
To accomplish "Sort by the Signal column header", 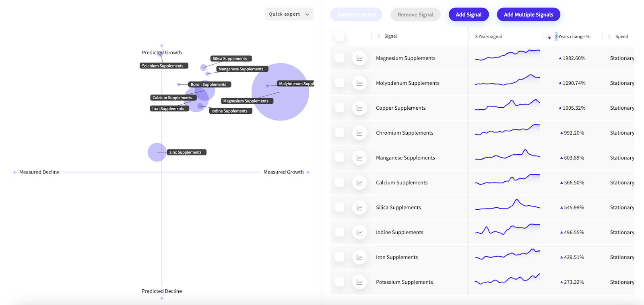I will (x=390, y=36).
